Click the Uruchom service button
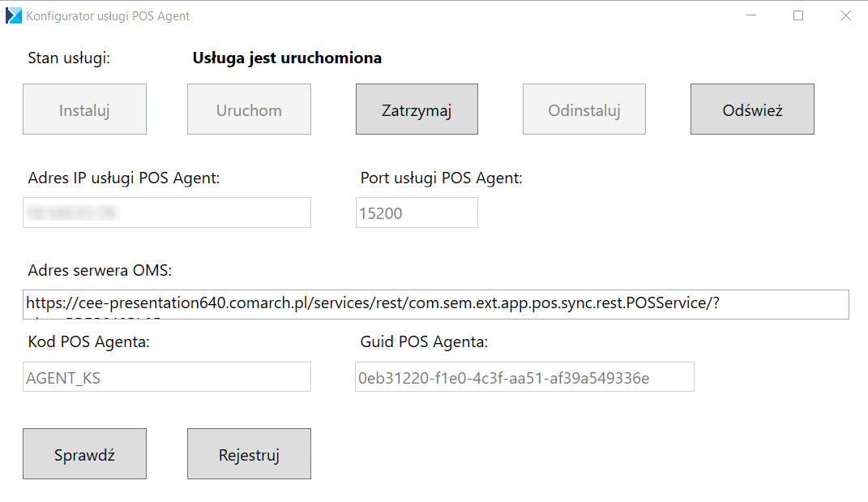The height and width of the screenshot is (502, 868). (249, 109)
